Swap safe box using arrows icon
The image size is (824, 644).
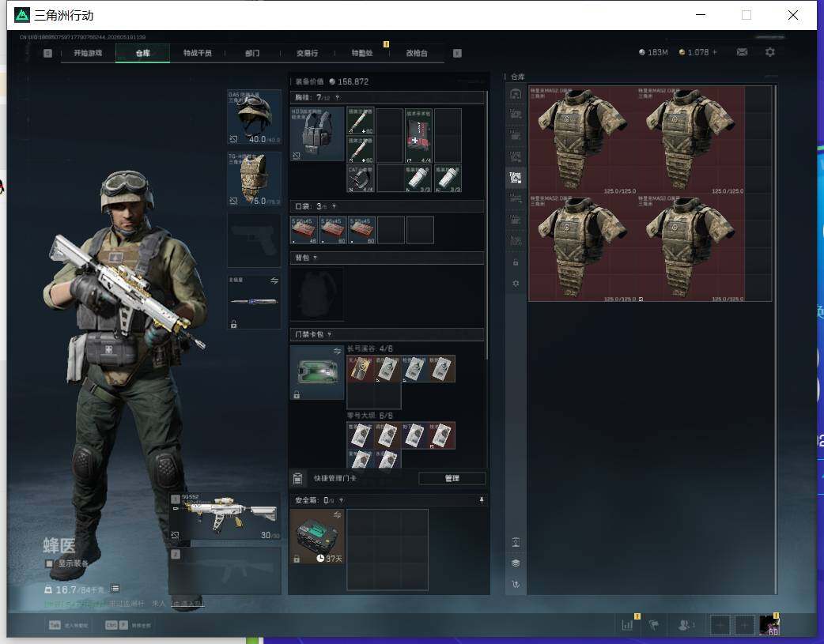pyautogui.click(x=338, y=514)
